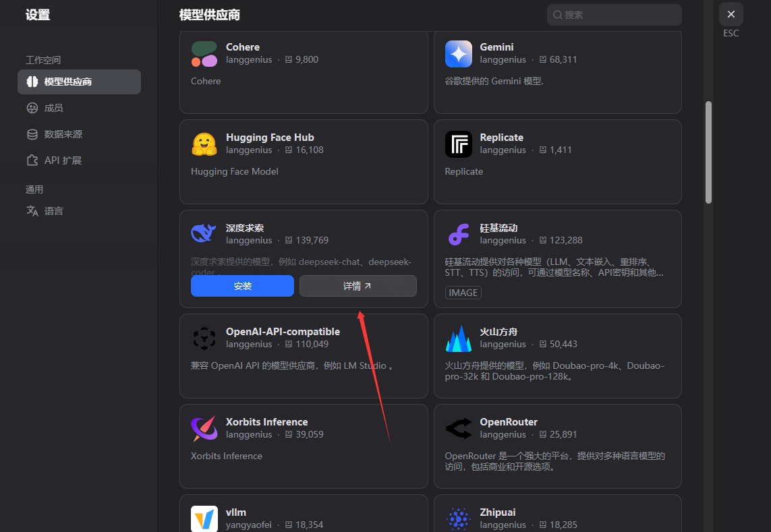This screenshot has width=771, height=532.
Task: Click the Cohere provider logo icon
Action: pyautogui.click(x=204, y=54)
